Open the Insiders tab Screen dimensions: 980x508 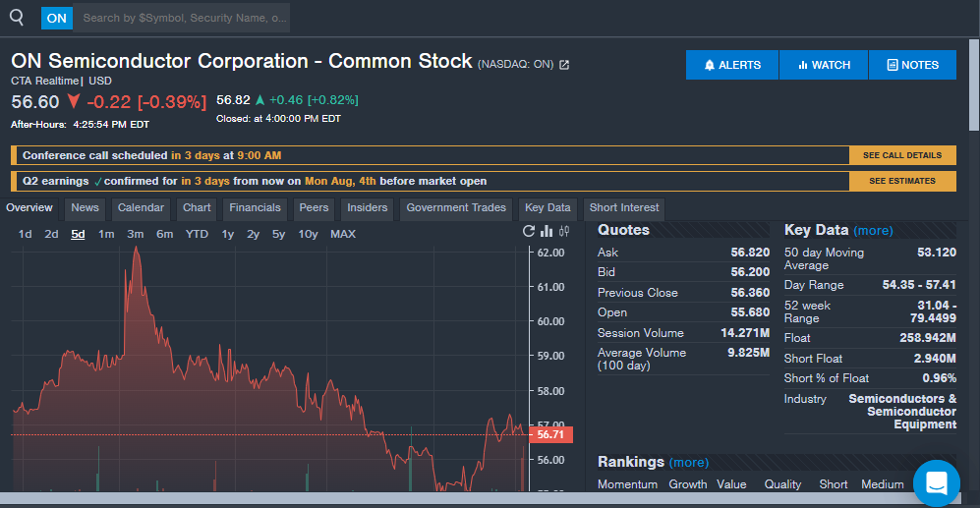368,208
